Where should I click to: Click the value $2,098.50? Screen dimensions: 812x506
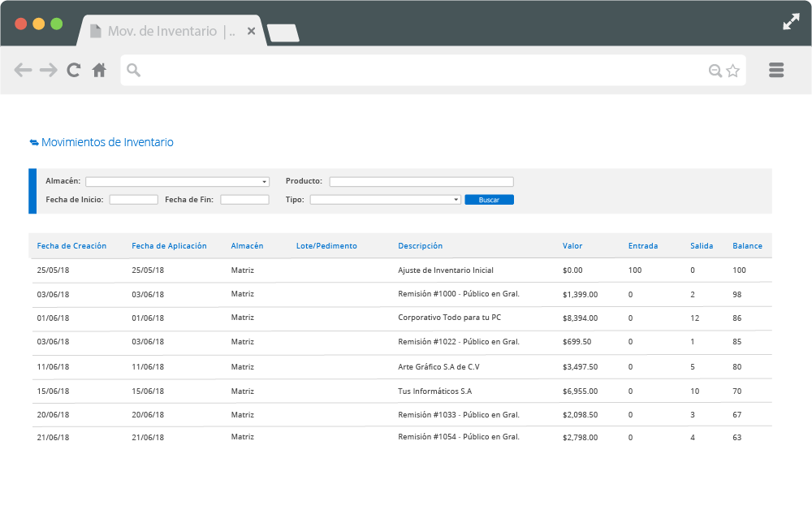coord(580,415)
